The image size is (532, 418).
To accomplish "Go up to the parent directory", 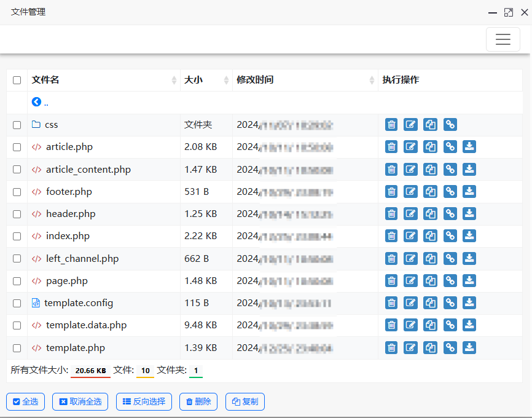I will 37,102.
